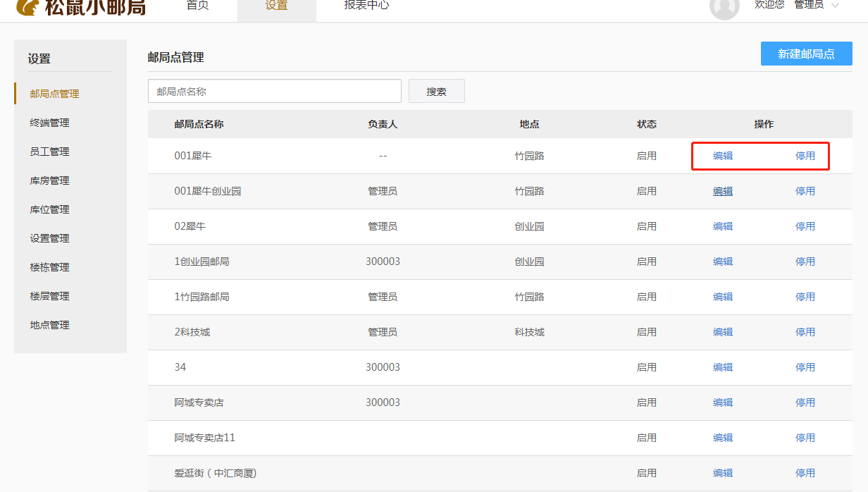Click 停用 for 2科技城
The width and height of the screenshot is (868, 492).
(x=805, y=332)
